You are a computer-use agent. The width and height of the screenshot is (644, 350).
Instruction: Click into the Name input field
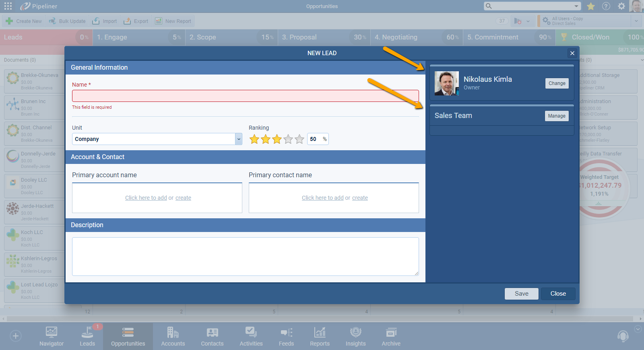(245, 96)
